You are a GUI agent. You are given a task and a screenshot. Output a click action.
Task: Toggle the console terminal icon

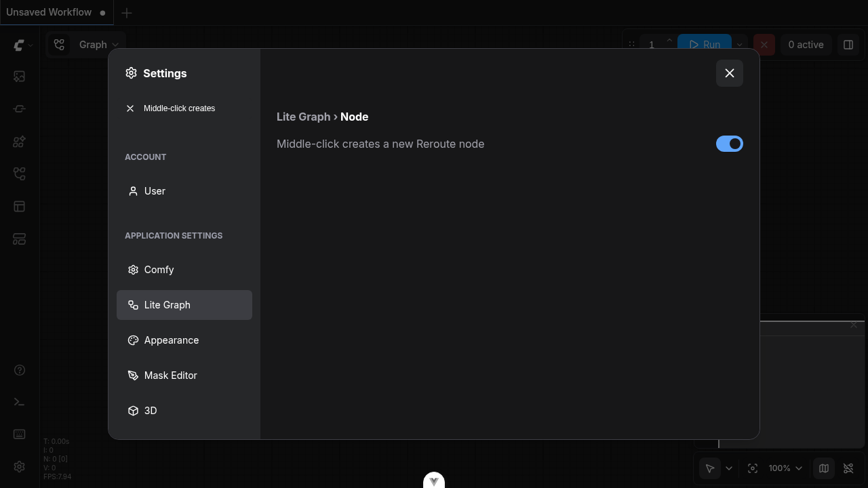tap(19, 402)
